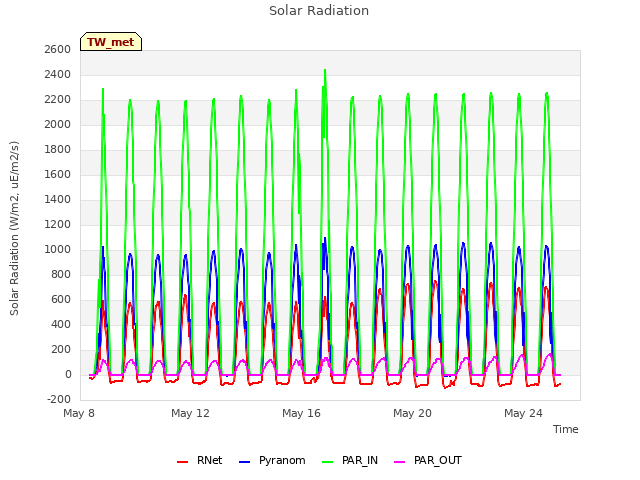Click the 1400 y-axis tick label
This screenshot has height=480, width=640.
[x=58, y=200]
